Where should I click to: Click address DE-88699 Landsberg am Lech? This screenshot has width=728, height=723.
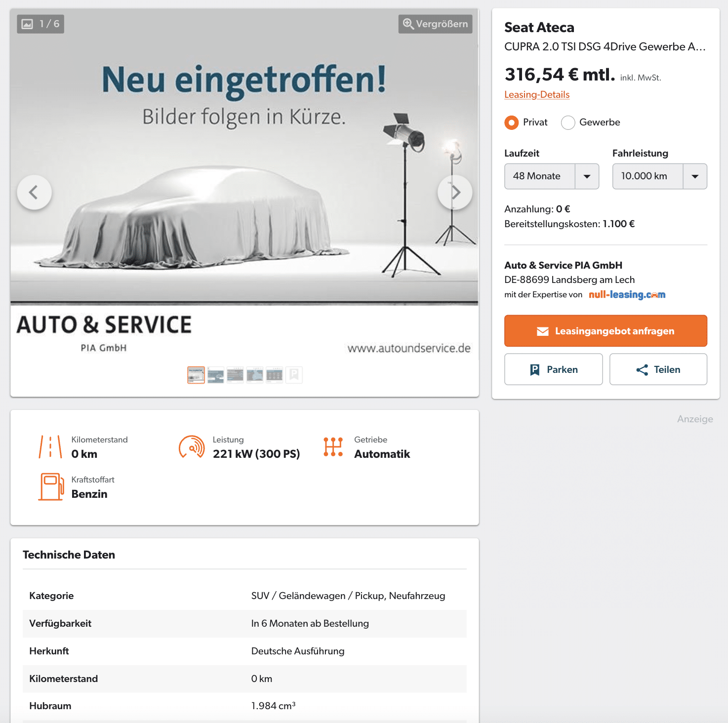click(569, 280)
